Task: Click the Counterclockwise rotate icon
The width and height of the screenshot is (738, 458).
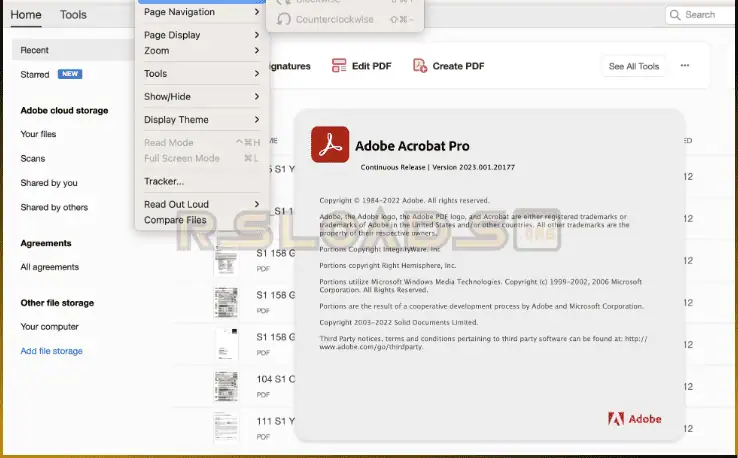Action: pos(283,19)
